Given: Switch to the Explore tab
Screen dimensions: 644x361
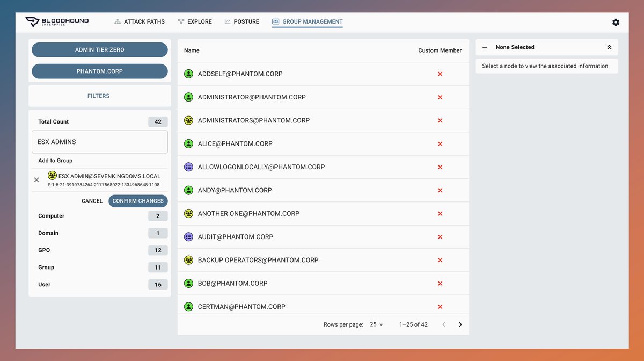Looking at the screenshot, I should tap(195, 21).
